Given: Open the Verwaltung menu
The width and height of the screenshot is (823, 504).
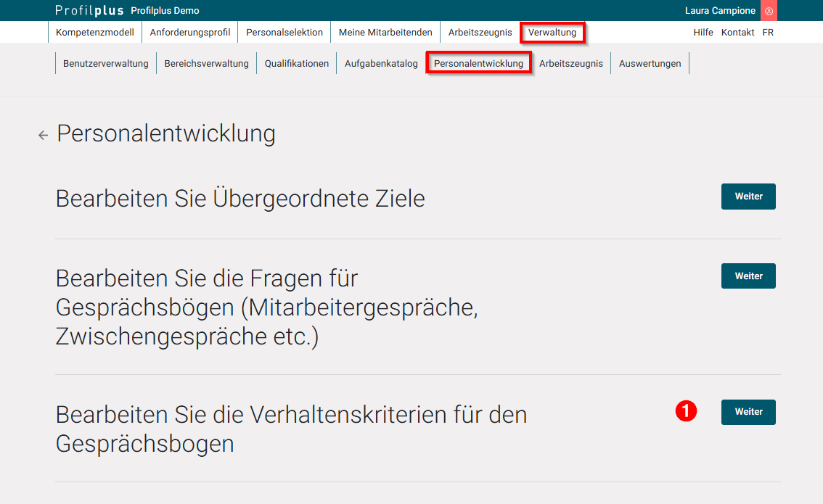Looking at the screenshot, I should [552, 32].
